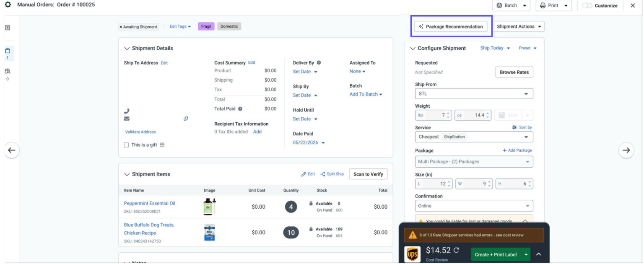Click the Scan to Verify button
644x264 pixels.
(369, 174)
